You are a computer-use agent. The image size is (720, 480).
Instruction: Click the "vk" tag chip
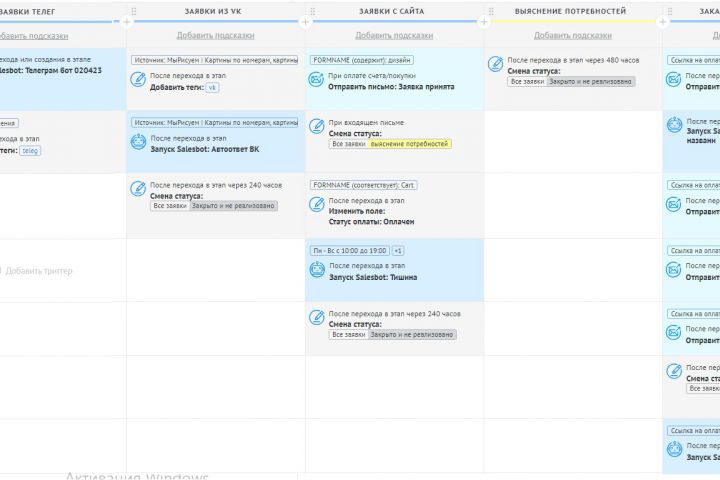tap(212, 88)
